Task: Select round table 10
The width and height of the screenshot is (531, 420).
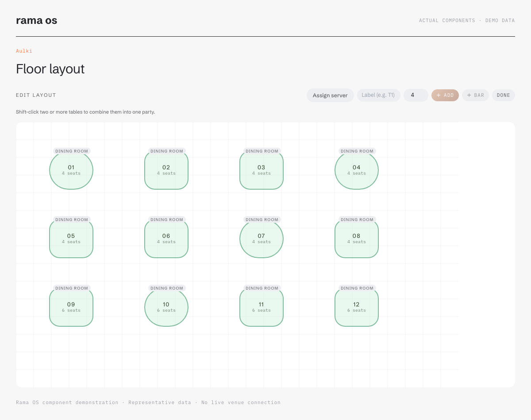Action: [x=166, y=307]
